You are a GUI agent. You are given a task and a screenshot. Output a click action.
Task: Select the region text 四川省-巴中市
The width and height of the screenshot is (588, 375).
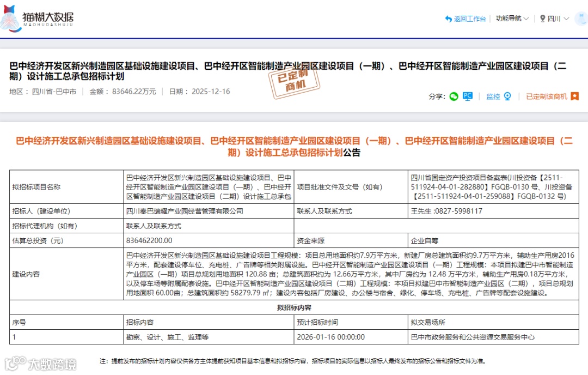pyautogui.click(x=54, y=92)
